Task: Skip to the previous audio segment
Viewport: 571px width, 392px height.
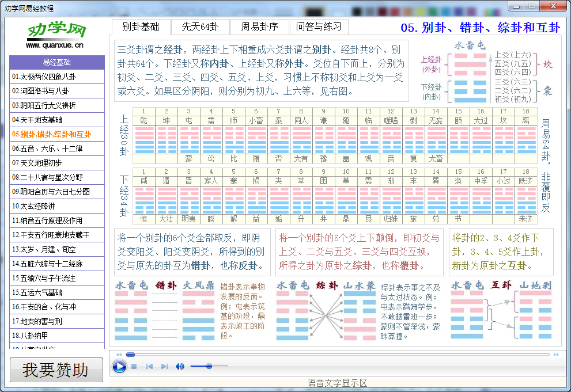Action: tap(149, 365)
